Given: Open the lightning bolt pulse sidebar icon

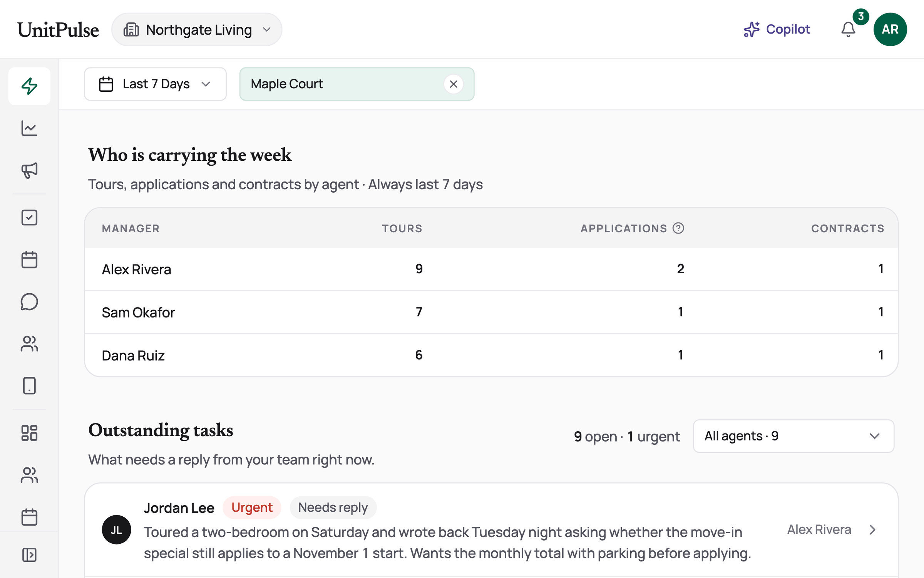Looking at the screenshot, I should click(x=29, y=86).
